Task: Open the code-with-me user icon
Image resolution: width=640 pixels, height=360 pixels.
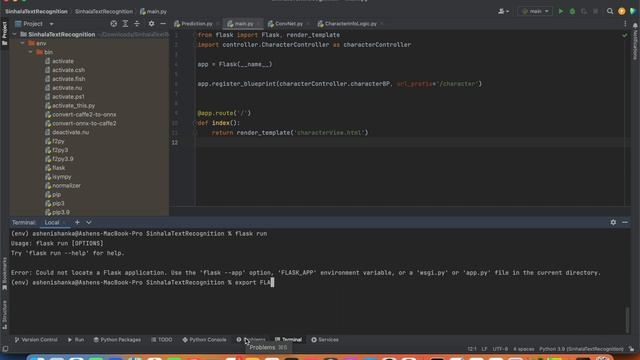Action: 503,11
